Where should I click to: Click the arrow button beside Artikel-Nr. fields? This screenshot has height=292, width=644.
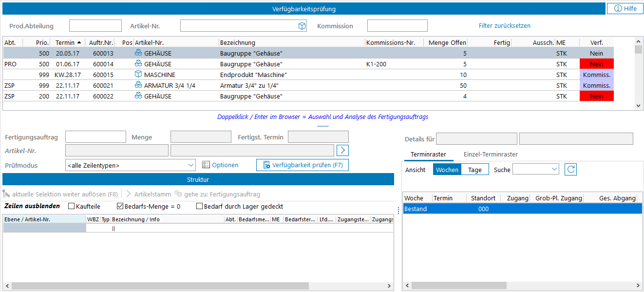[343, 150]
